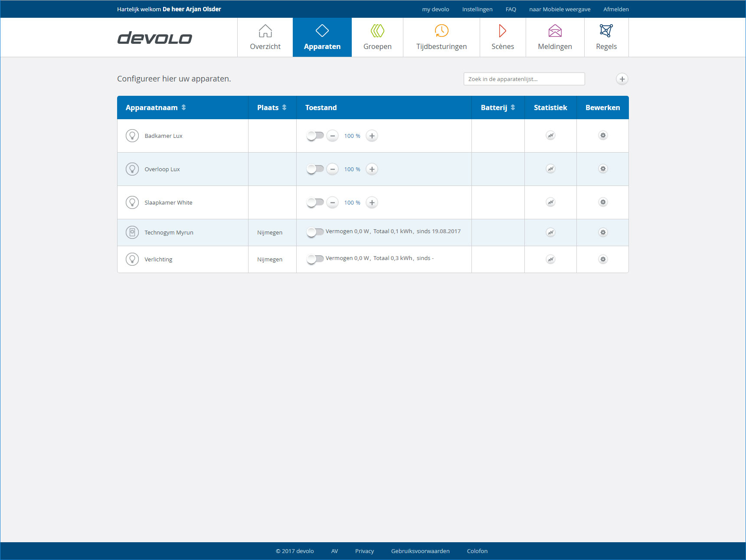Switch on Verlichting
746x560 pixels.
pyautogui.click(x=315, y=259)
